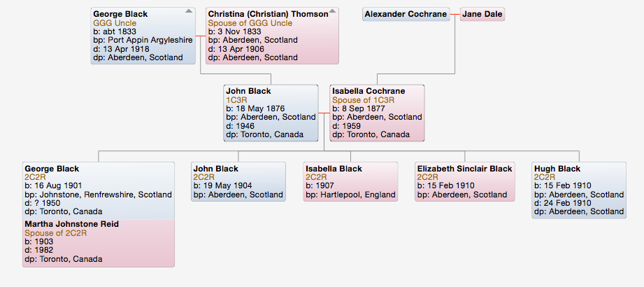Viewport: 644px width, 287px height.
Task: Click 'Spouse of GGG Uncle' relationship label
Action: tap(250, 22)
